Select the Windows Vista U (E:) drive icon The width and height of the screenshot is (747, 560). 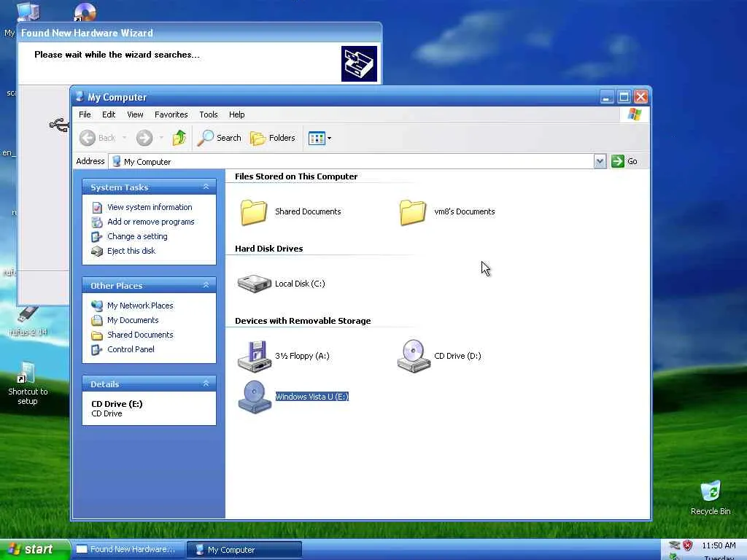pos(255,397)
